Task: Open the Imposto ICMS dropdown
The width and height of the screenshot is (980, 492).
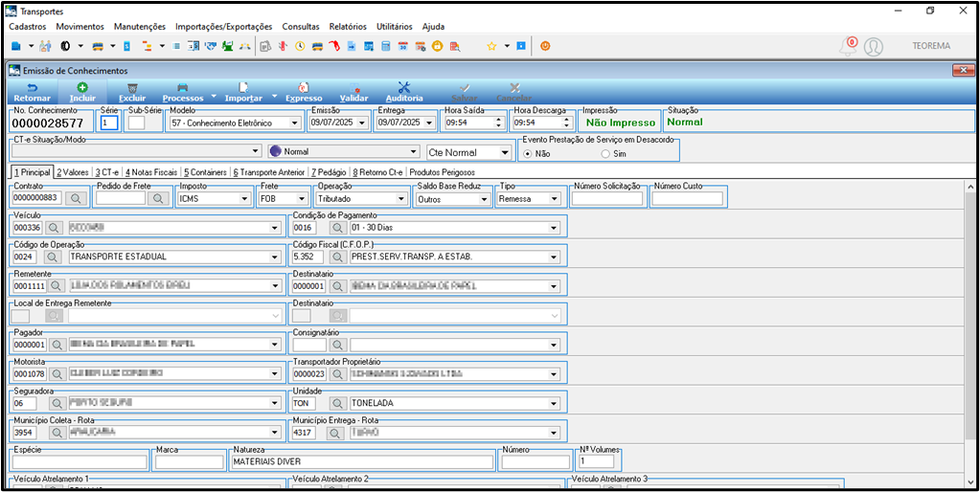Action: point(244,198)
